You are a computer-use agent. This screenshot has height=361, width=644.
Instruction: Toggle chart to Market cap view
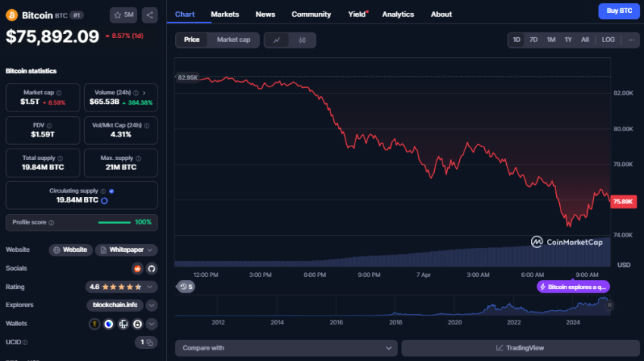click(x=233, y=39)
